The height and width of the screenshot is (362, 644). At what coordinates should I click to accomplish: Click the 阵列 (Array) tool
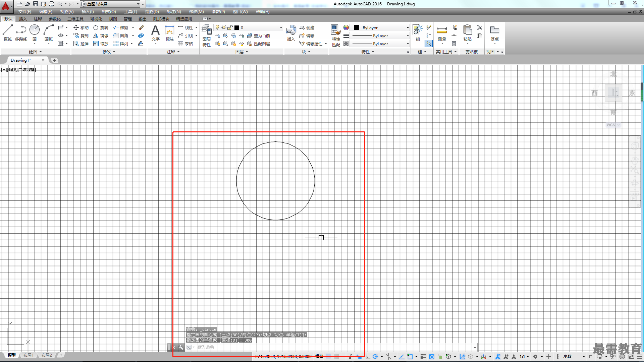pos(121,44)
